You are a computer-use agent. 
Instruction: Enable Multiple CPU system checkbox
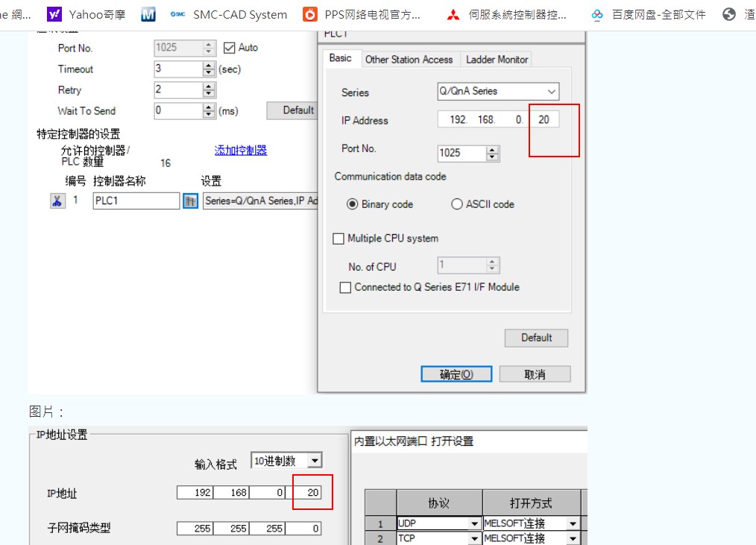(x=338, y=239)
